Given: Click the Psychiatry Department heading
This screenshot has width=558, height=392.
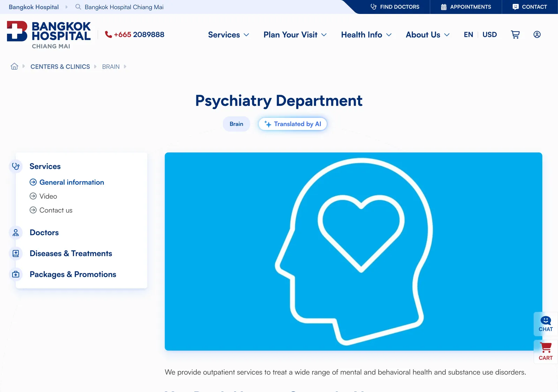Looking at the screenshot, I should pyautogui.click(x=279, y=100).
